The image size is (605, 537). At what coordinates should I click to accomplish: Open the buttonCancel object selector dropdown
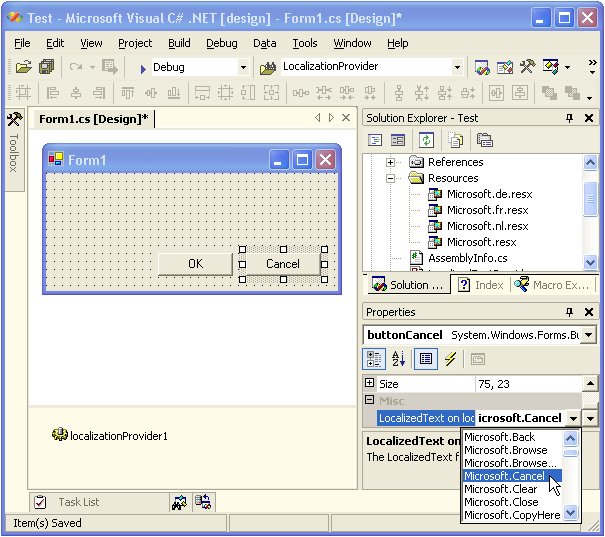(x=588, y=335)
